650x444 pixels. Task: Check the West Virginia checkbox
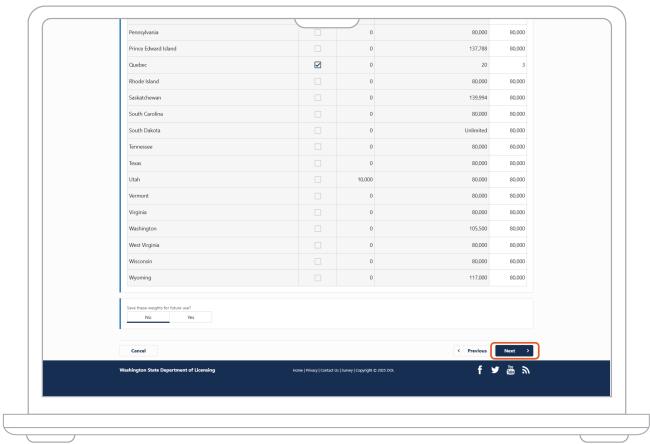click(318, 245)
